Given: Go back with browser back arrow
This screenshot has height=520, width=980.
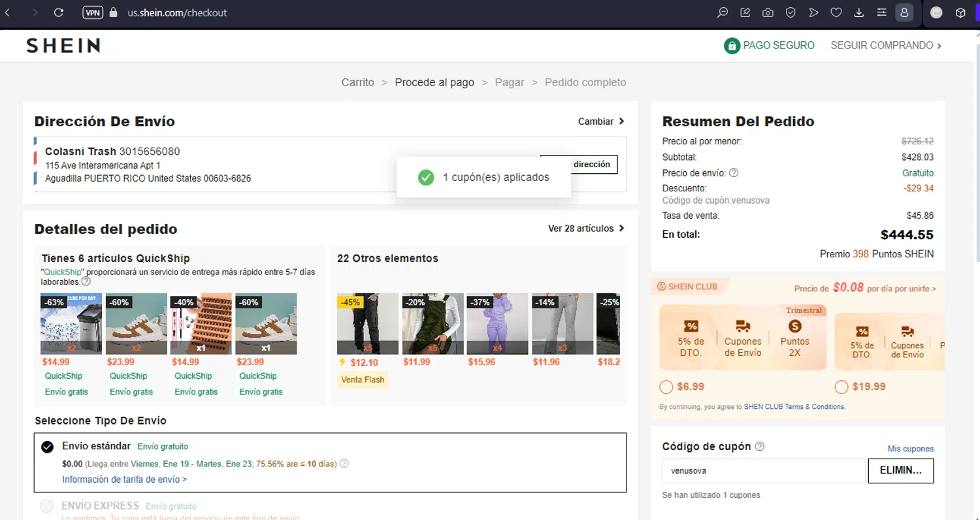Looking at the screenshot, I should [7, 12].
